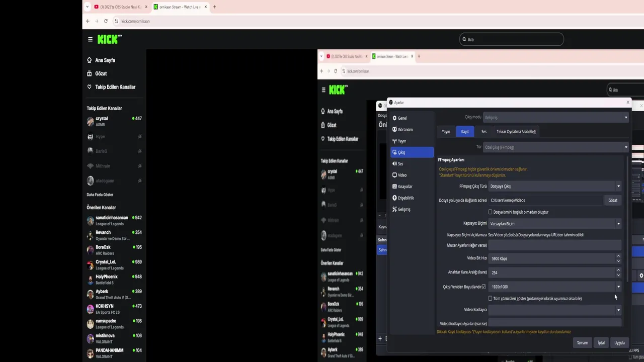Click Daha Fazla Göster in outer sidebar

click(100, 195)
